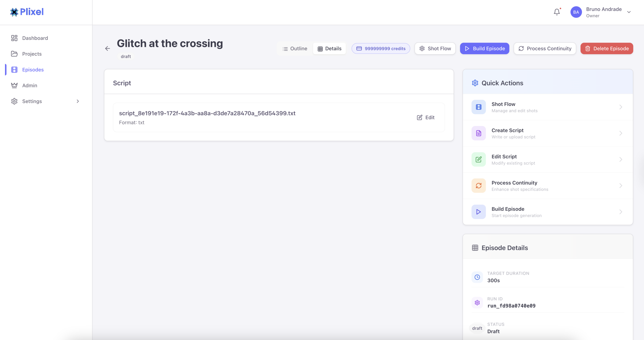Click the 999999999 credits badge
Viewport: 644px width, 340px height.
(381, 49)
